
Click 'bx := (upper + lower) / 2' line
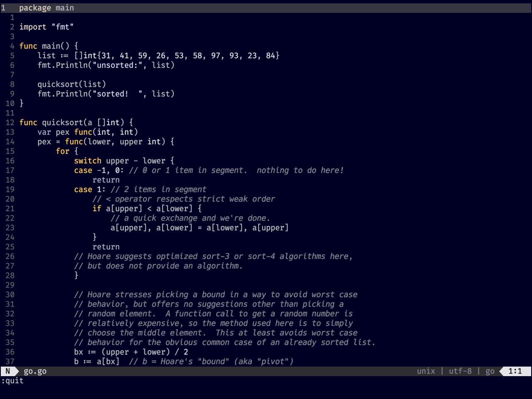tap(131, 352)
